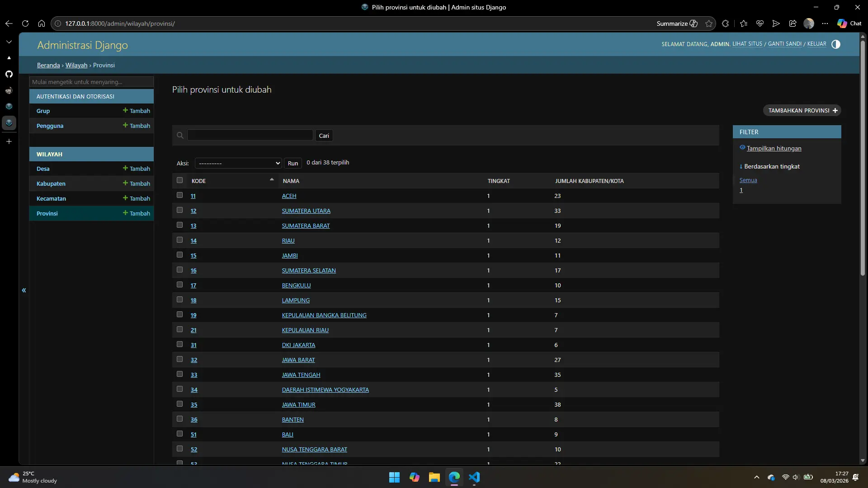Open Copilot Chat in browser
Viewport: 868px width, 488px height.
click(849, 23)
